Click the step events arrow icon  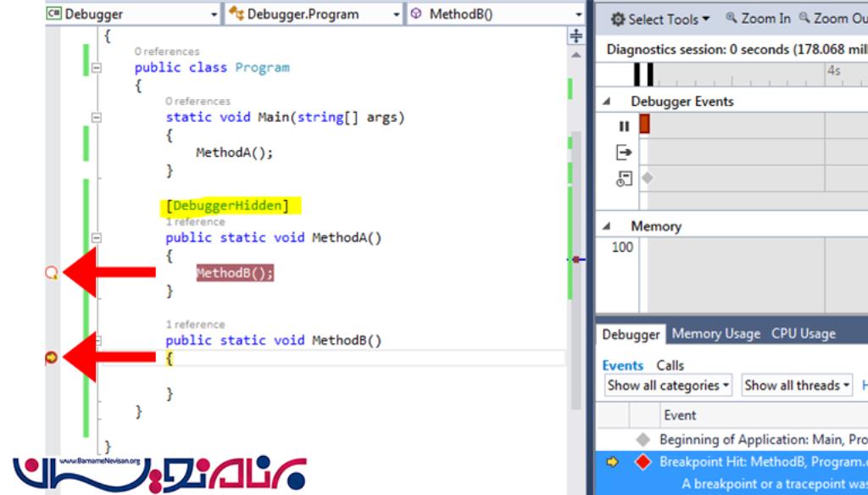[624, 153]
